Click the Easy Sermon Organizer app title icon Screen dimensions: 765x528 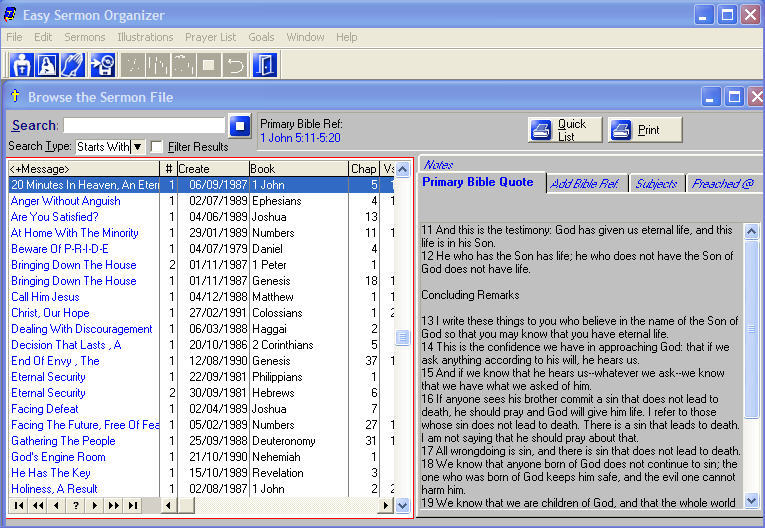[10, 15]
